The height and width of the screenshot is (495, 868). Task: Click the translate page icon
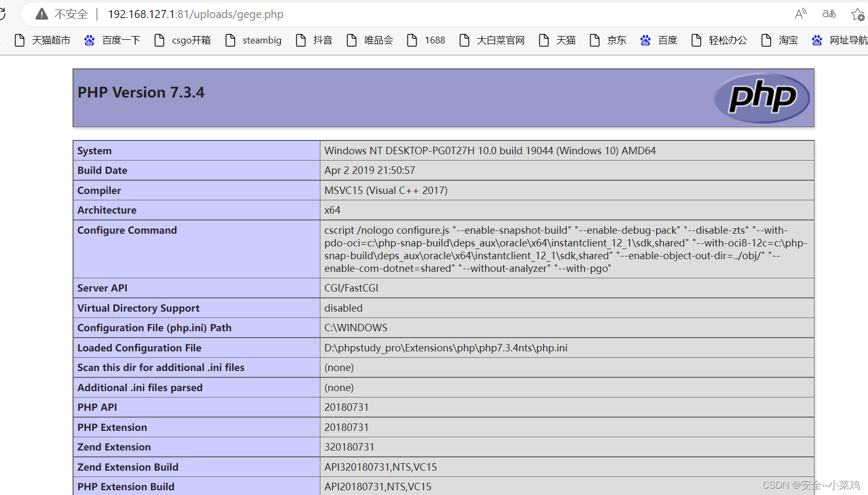(x=829, y=14)
